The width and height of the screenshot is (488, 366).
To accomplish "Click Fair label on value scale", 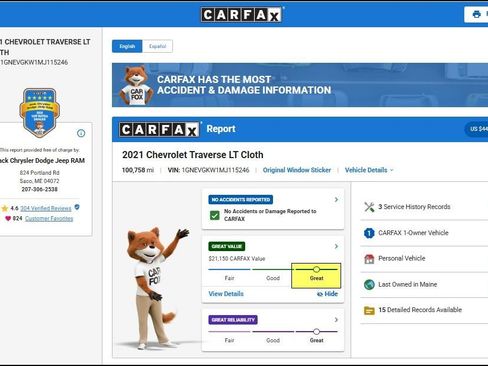I will pos(229,278).
